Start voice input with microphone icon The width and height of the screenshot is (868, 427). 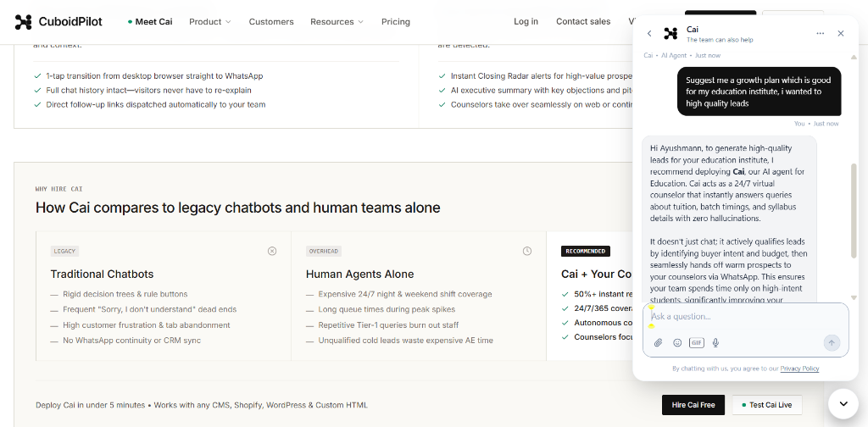point(715,343)
